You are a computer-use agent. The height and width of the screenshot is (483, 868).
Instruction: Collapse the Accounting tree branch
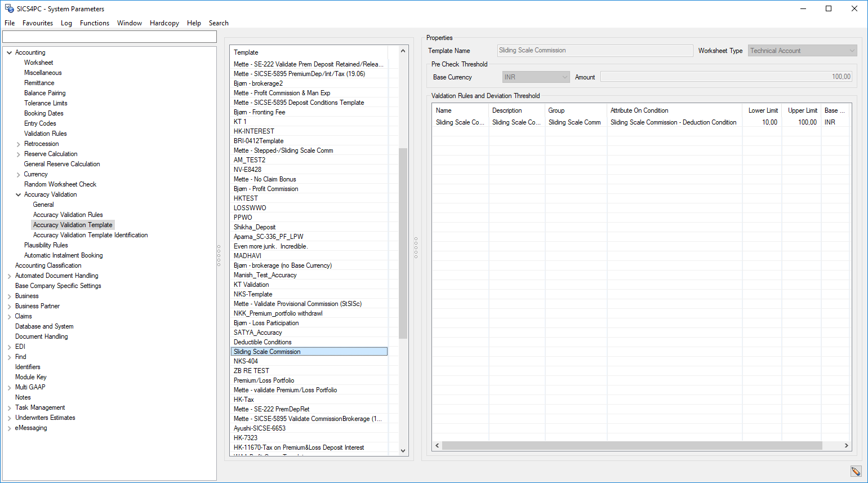(8, 52)
